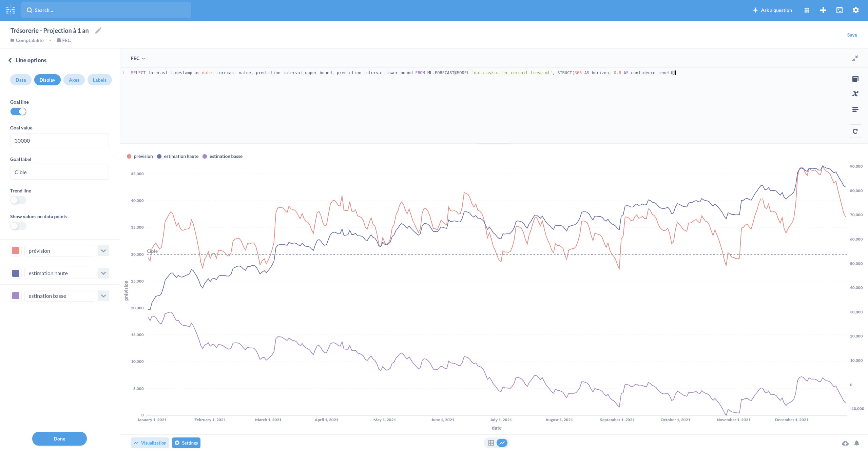868x451 pixels.
Task: Change the prévision color swatch
Action: coord(16,251)
